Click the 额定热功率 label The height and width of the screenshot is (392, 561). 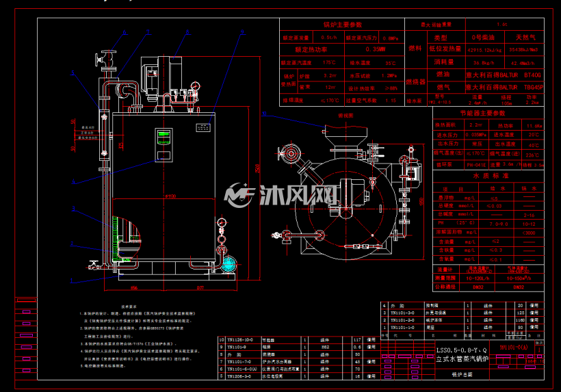[x=311, y=50]
